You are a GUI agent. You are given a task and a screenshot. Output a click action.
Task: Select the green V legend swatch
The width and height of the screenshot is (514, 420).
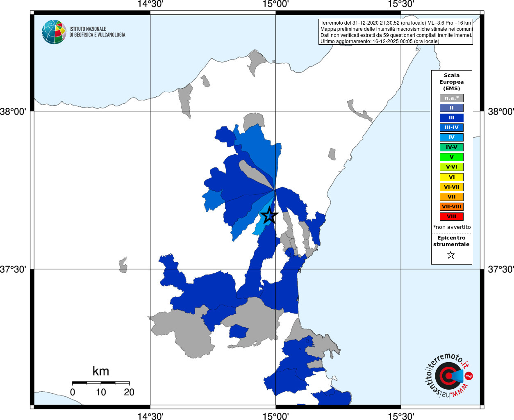point(452,157)
